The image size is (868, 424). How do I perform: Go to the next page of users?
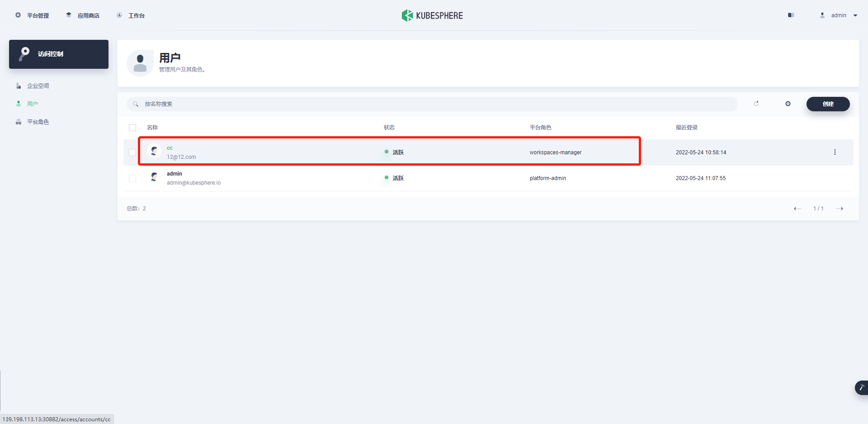840,208
